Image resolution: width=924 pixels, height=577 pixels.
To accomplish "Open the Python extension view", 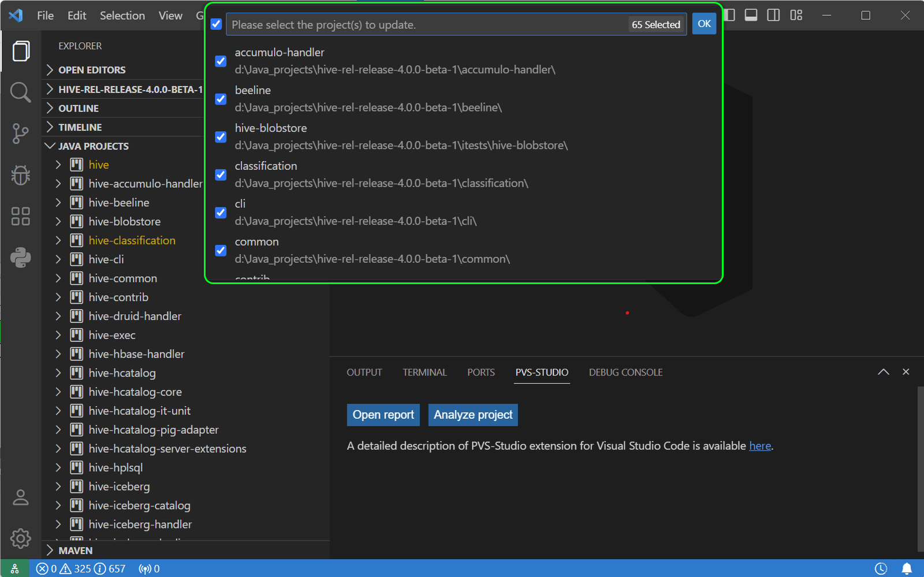I will point(21,258).
